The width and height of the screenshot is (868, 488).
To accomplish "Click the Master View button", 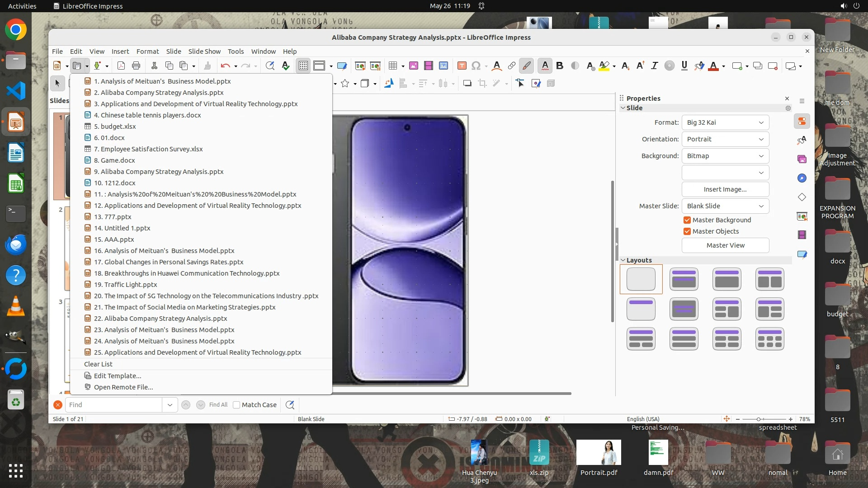I will pyautogui.click(x=725, y=245).
